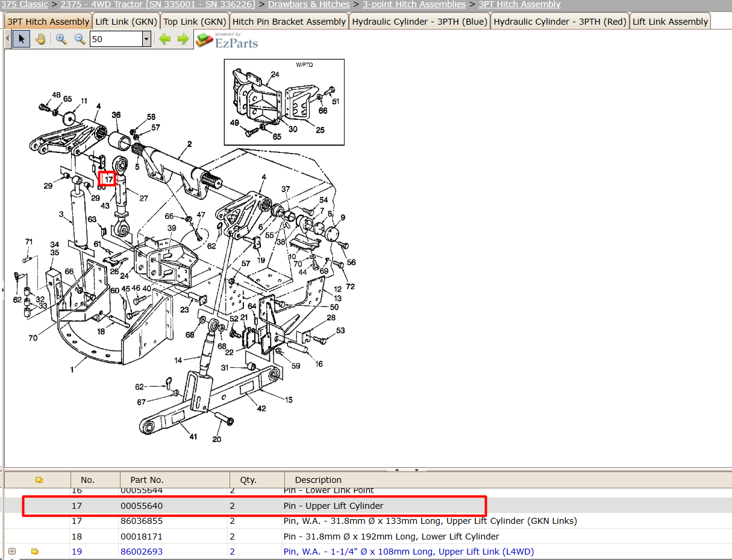Follow the Drawbars & Hitches breadcrumb link
Viewport: 732px width, 560px height.
coord(309,4)
